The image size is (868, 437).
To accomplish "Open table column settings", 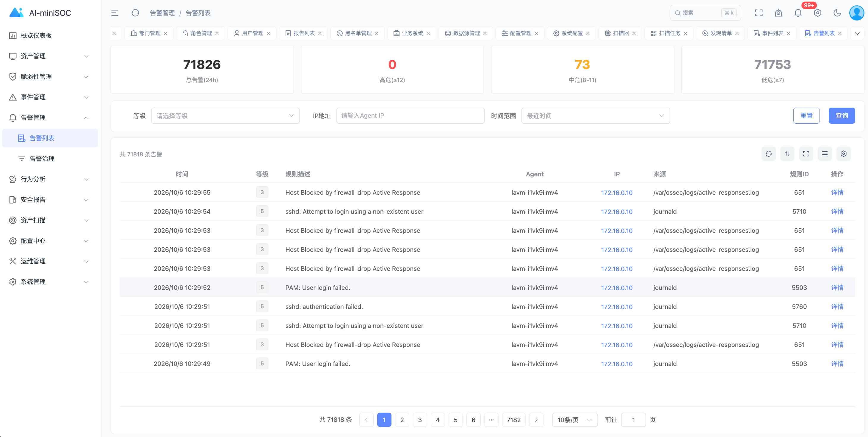I will pos(843,154).
